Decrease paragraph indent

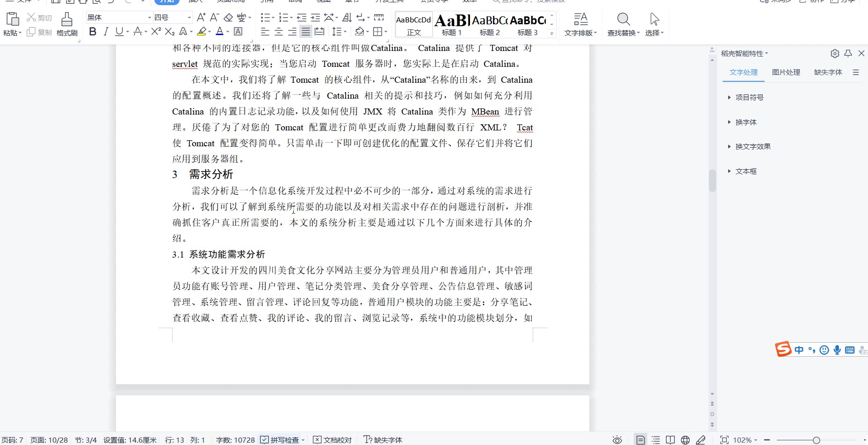tap(302, 18)
